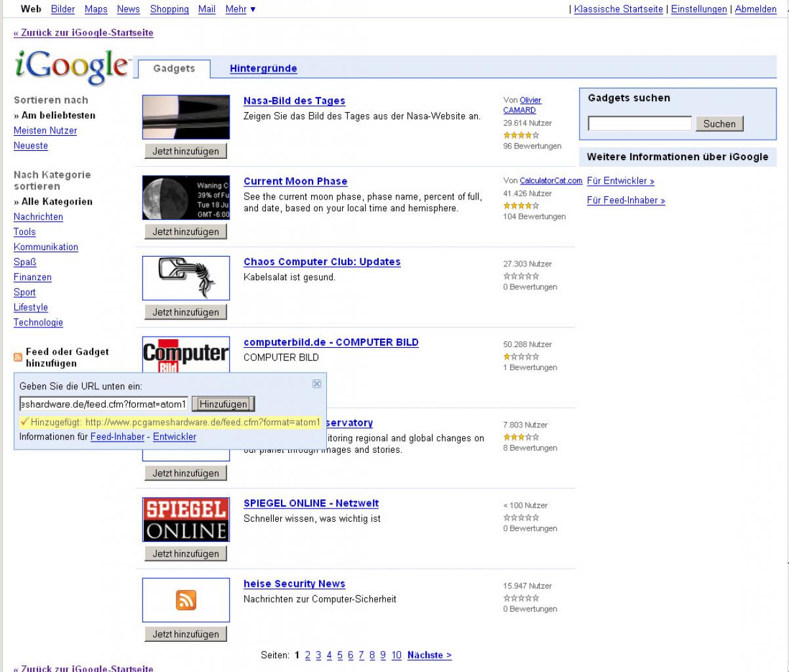Open Bilder in the top navigation
This screenshot has width=789, height=672.
pyautogui.click(x=63, y=9)
